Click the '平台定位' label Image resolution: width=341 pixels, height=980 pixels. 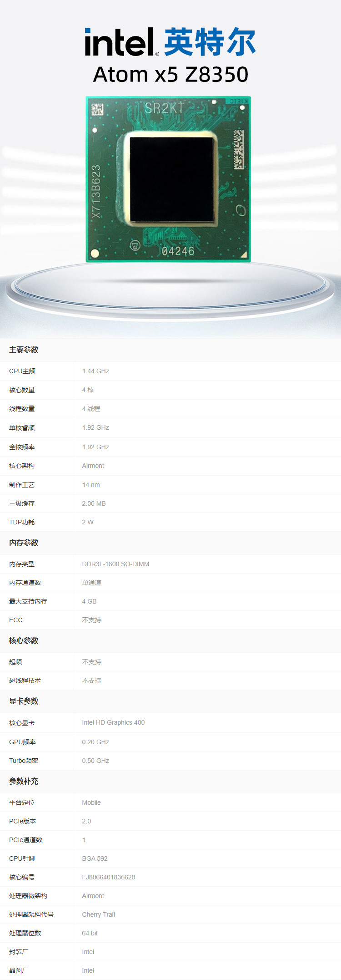(x=22, y=802)
